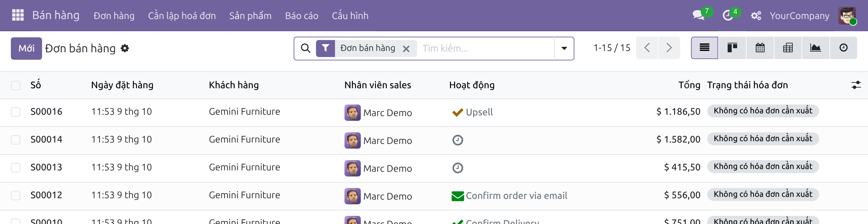
Task: Go to next page of records
Action: click(669, 48)
